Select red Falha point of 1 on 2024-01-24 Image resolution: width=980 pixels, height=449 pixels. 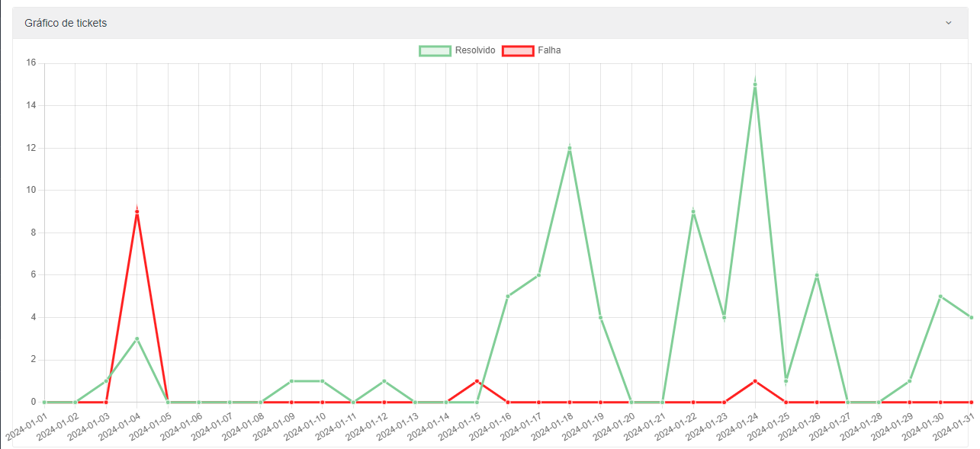pyautogui.click(x=755, y=380)
